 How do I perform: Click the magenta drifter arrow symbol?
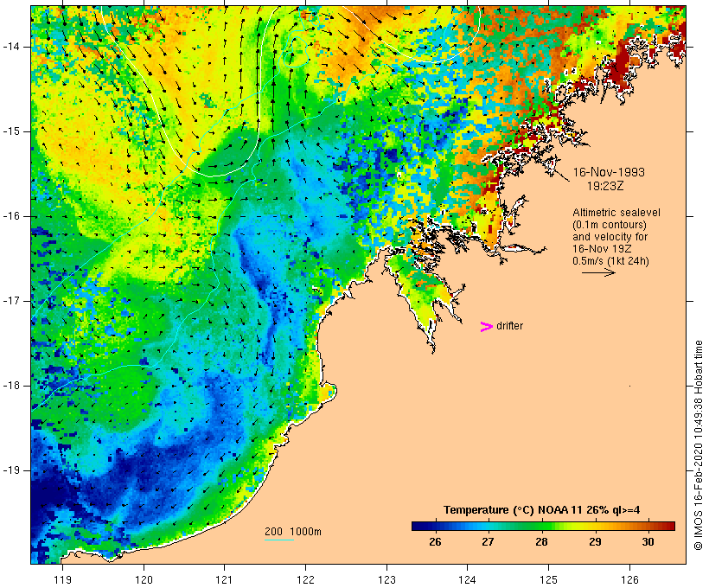click(x=486, y=327)
